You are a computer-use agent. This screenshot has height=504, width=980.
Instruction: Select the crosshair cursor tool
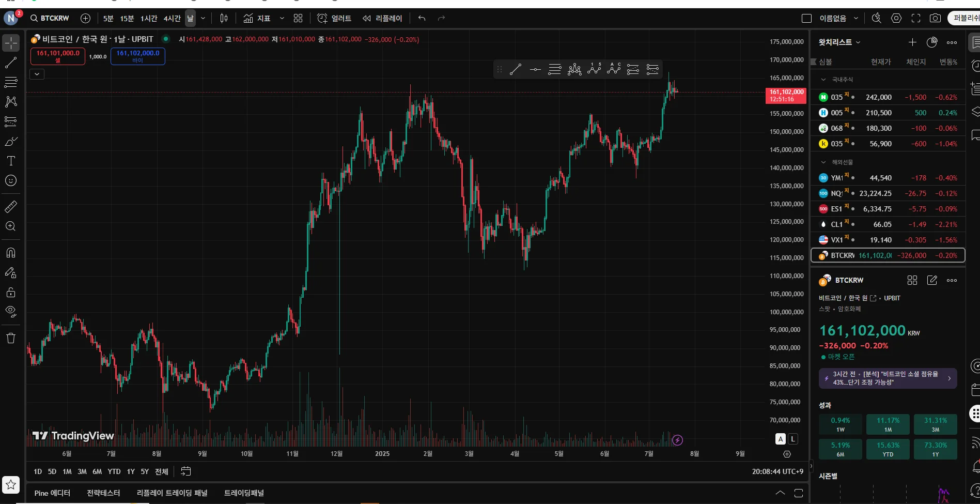[11, 43]
